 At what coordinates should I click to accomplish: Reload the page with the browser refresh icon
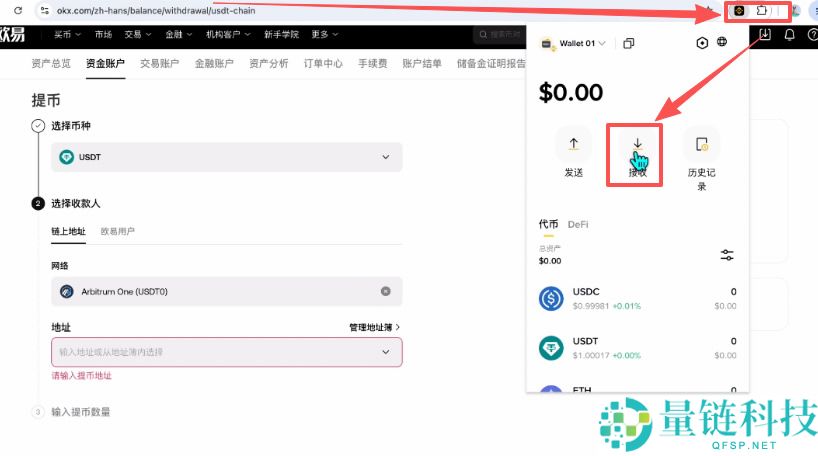[x=18, y=10]
